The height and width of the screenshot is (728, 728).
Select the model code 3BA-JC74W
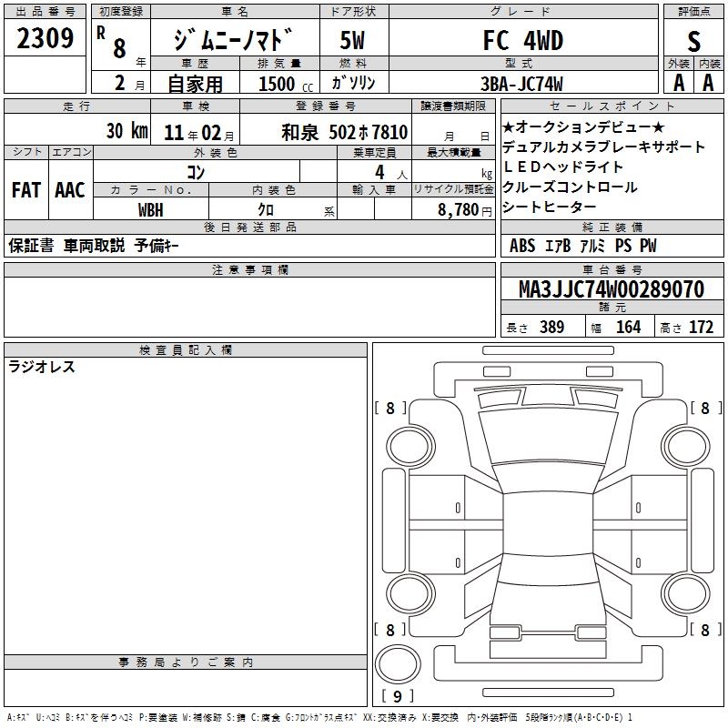click(522, 84)
